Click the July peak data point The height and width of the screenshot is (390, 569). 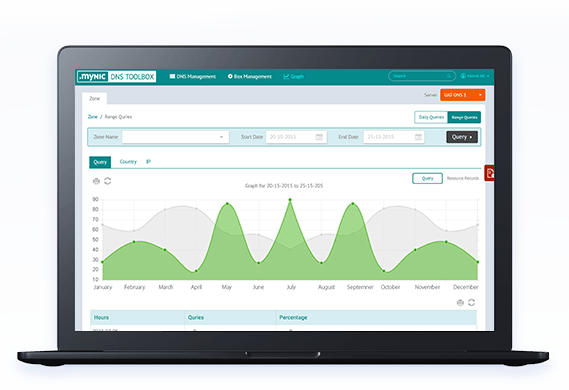290,200
